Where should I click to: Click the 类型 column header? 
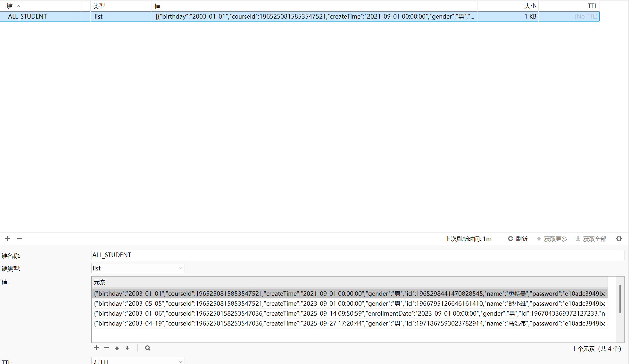[99, 6]
